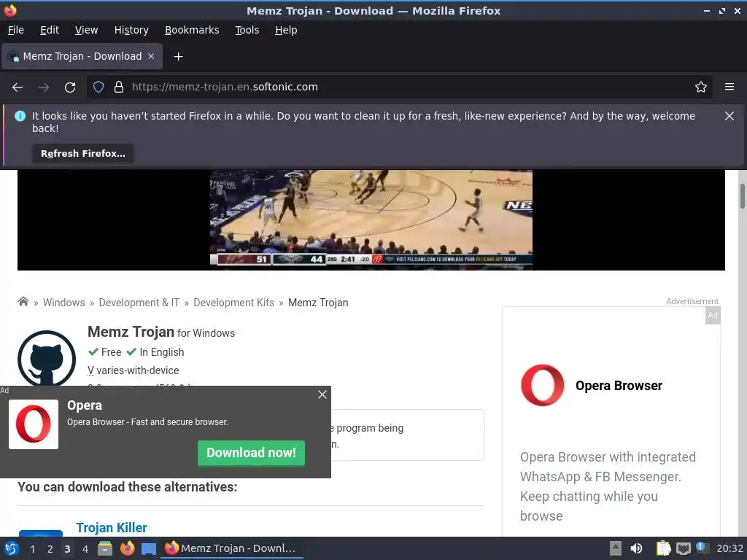Screen dimensions: 747x560
Task: Click the Refresh Firefox button
Action: (83, 153)
